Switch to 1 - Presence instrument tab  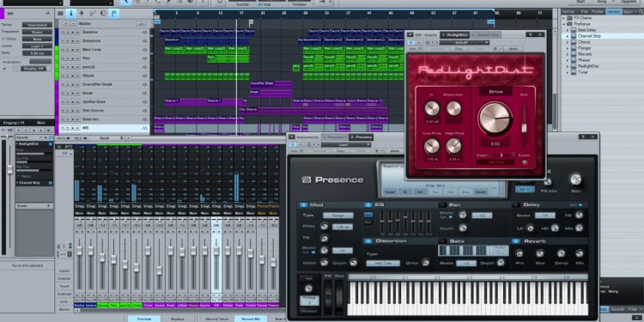(x=334, y=137)
